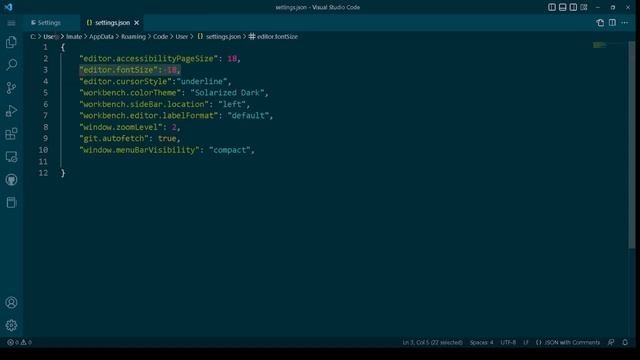This screenshot has height=360, width=640.
Task: Click errors and warnings status bar indicator
Action: coord(19,342)
